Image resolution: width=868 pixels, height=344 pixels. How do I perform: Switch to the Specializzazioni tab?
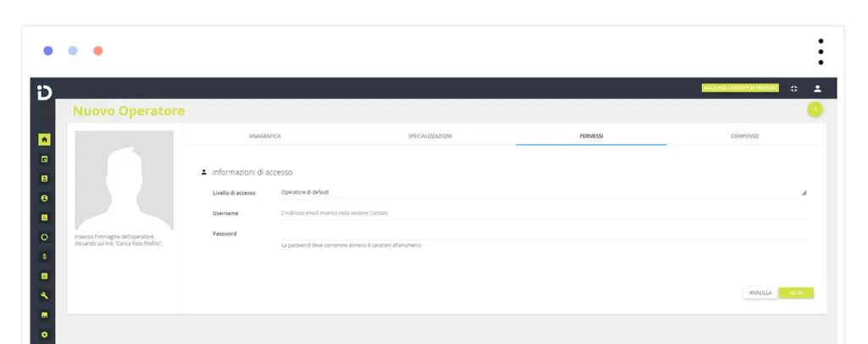click(430, 136)
